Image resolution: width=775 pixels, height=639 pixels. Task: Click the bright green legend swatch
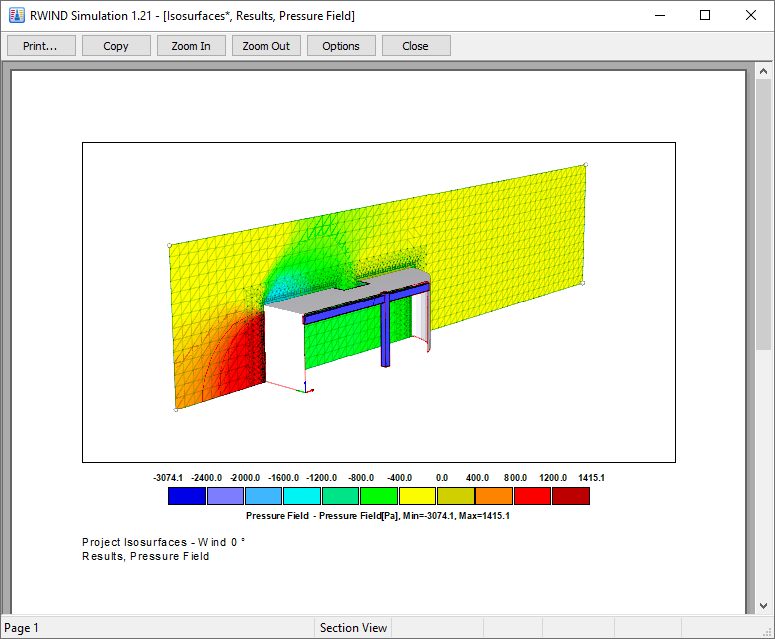(x=379, y=496)
